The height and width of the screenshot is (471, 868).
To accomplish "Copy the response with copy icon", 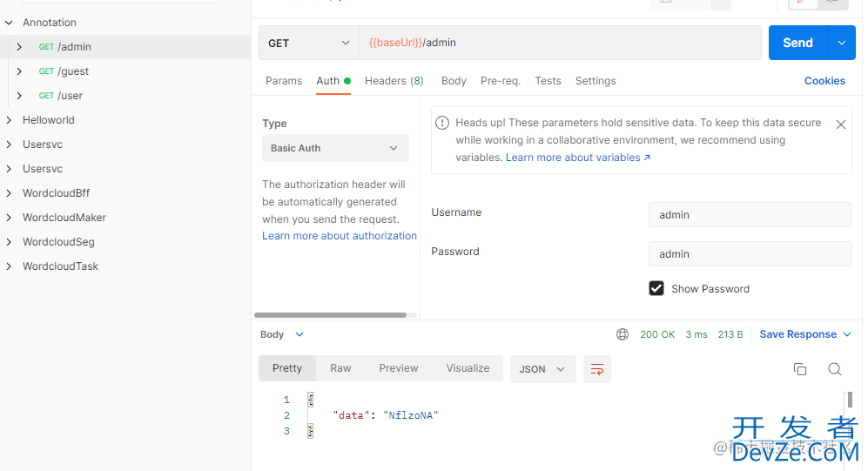I will (x=800, y=369).
